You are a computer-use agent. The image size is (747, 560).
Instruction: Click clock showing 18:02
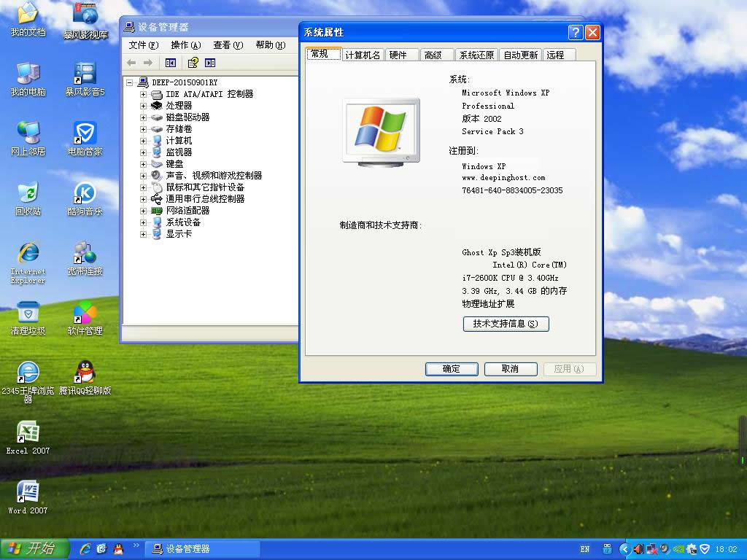(x=726, y=549)
